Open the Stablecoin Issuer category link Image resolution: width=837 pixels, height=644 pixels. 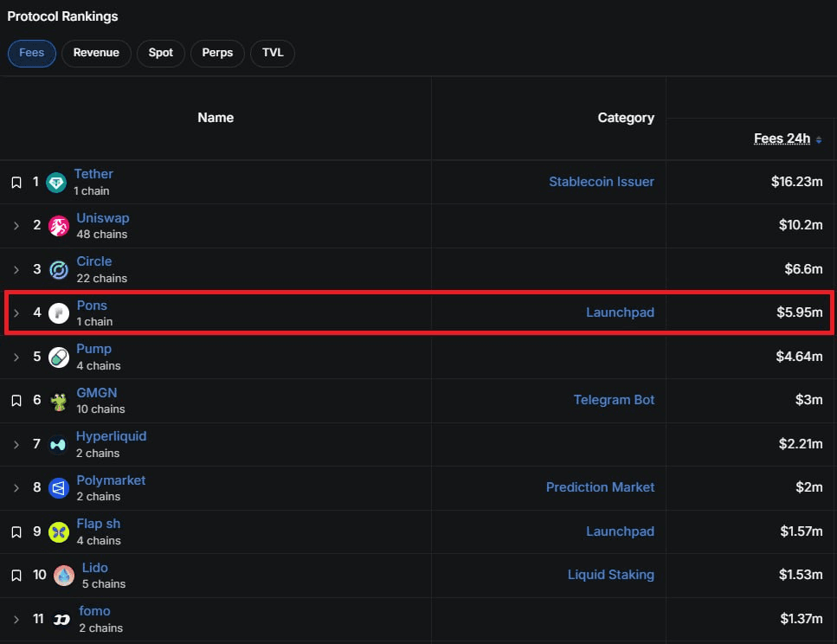(602, 182)
